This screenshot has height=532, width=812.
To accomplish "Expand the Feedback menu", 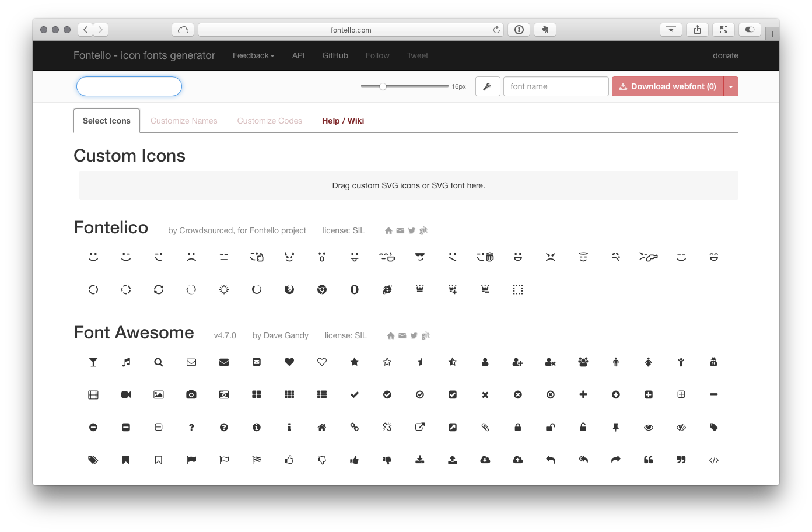I will [x=253, y=55].
